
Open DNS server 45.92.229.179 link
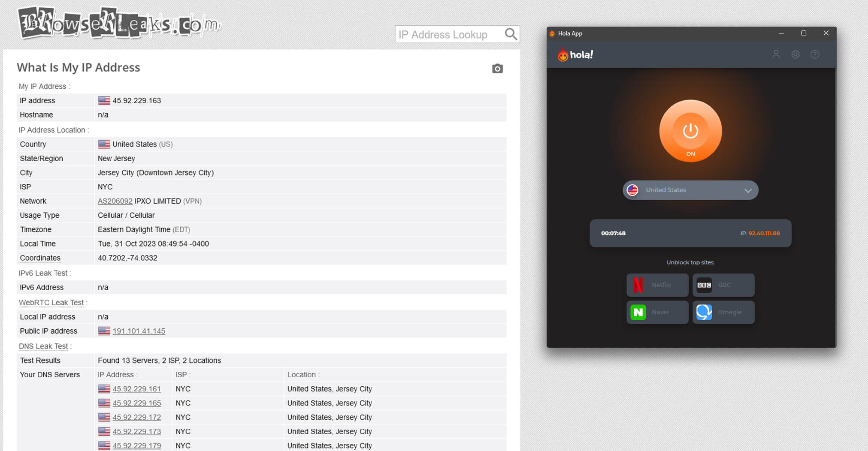pos(136,445)
